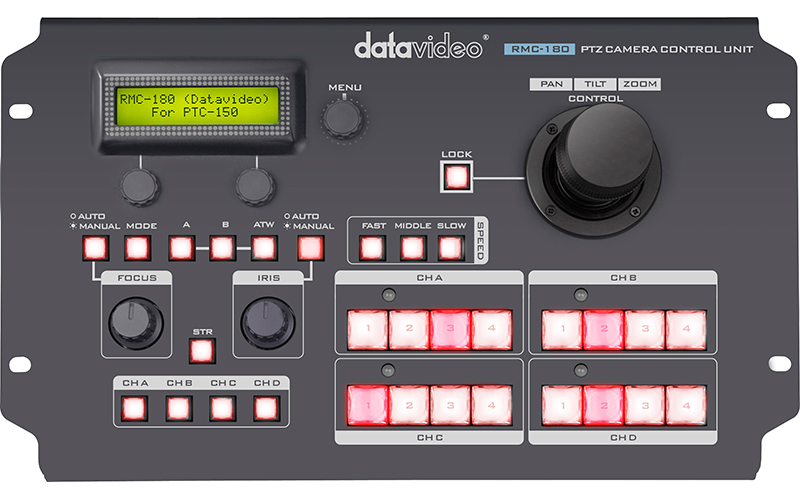Push the MODE button
This screenshot has height=500, width=800.
coord(137,248)
